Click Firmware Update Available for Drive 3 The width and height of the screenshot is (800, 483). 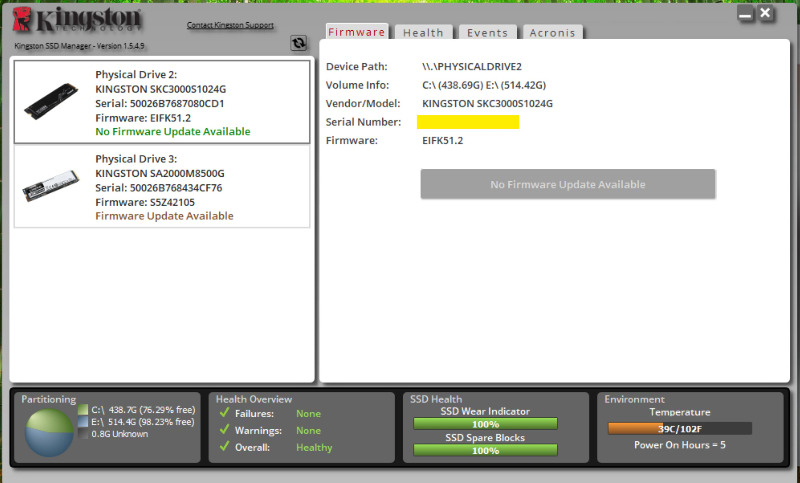164,216
